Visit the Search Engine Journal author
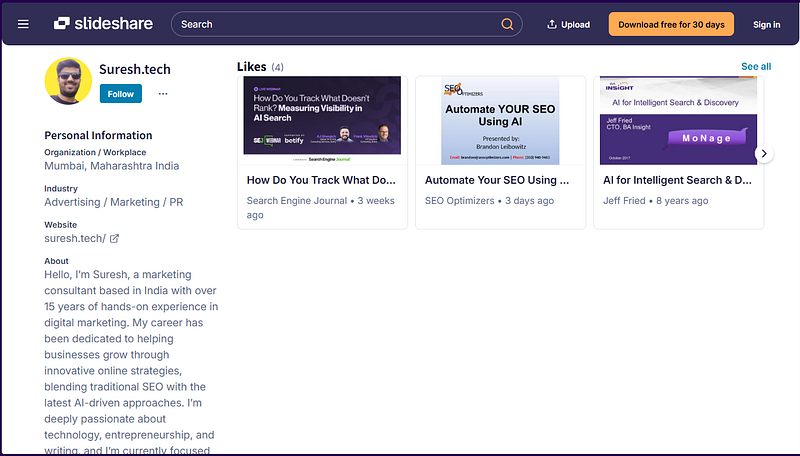The width and height of the screenshot is (800, 456). (x=297, y=200)
